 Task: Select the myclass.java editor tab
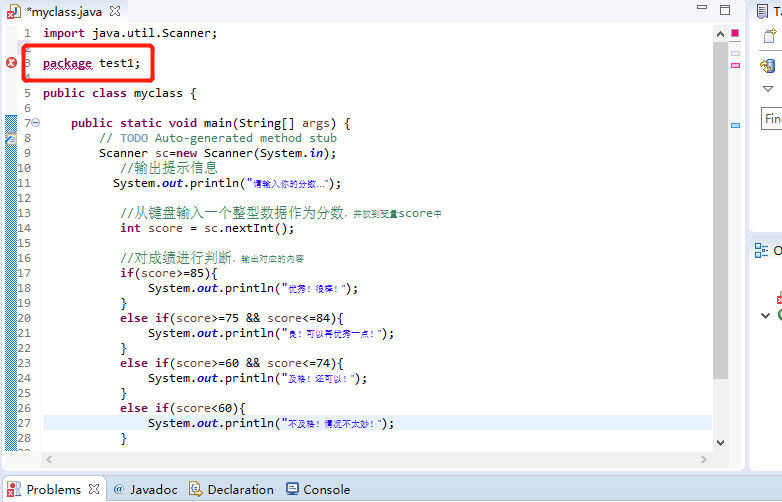coord(64,11)
